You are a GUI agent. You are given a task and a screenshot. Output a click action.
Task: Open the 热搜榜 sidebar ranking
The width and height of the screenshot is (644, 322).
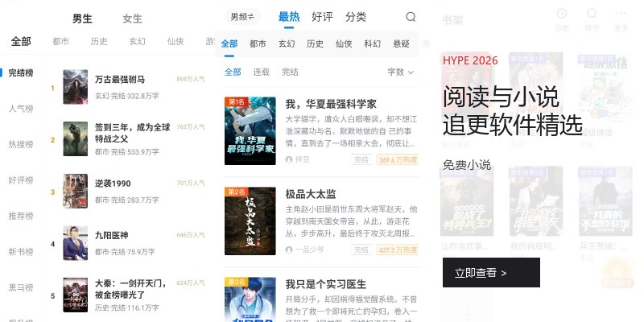(21, 145)
